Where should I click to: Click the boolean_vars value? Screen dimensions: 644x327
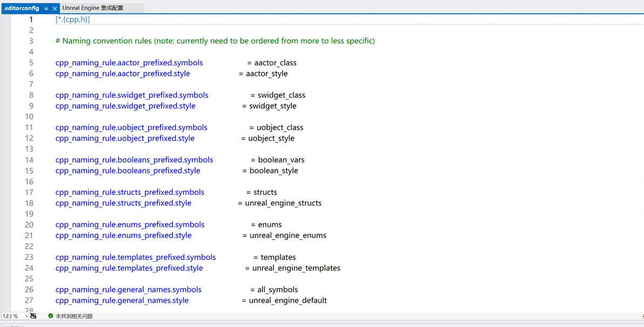click(281, 160)
